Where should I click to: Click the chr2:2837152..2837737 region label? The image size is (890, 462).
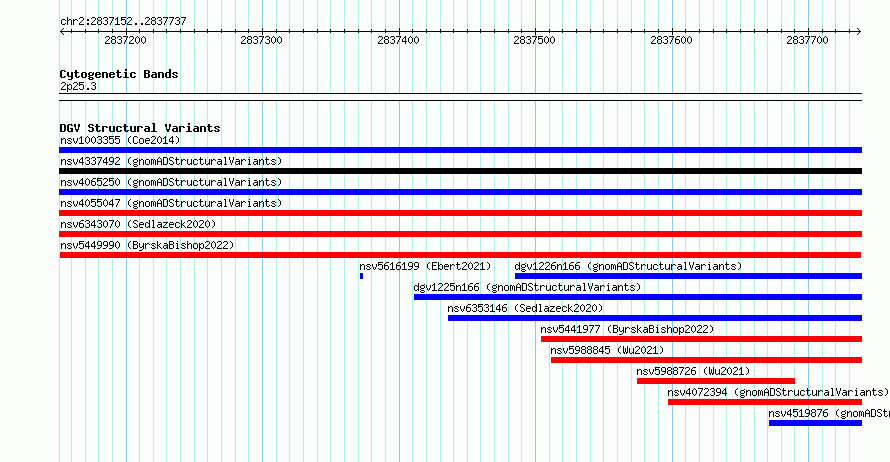point(123,21)
